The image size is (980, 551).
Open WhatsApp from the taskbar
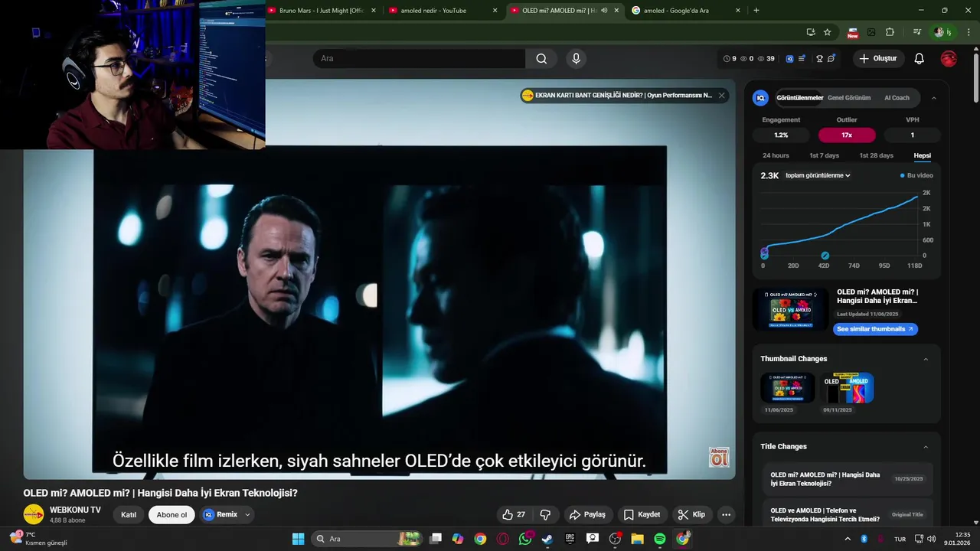[x=524, y=539]
